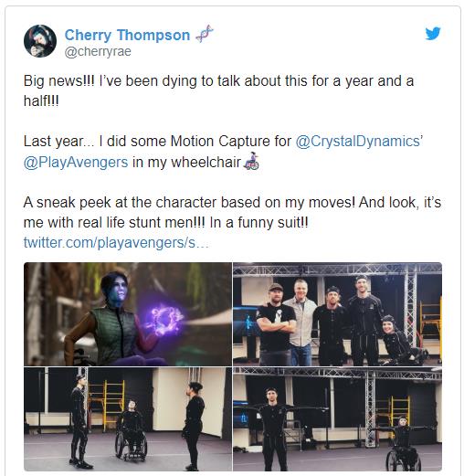Viewport: 464px width, 476px height.
Task: Open the group photo of five people
Action: 337,314
